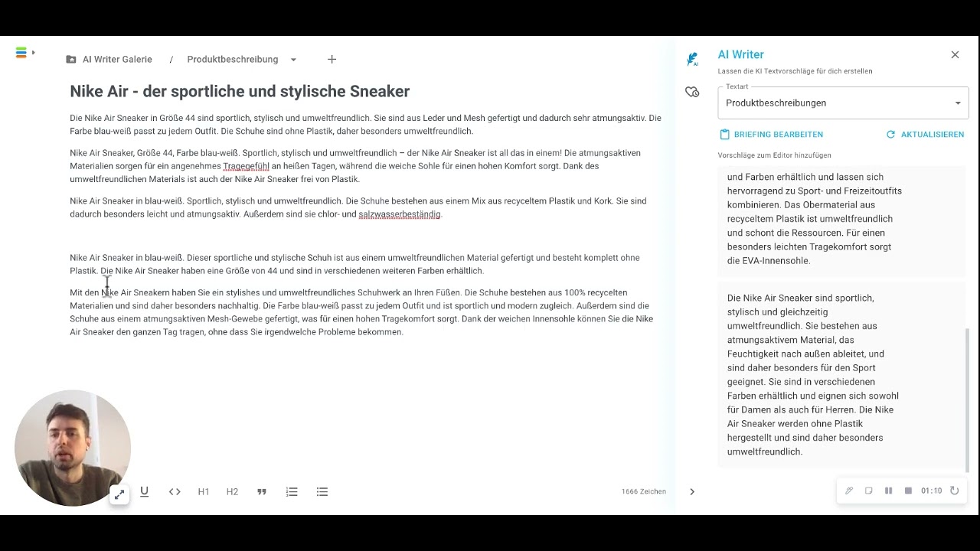
Task: Toggle code formatting icon
Action: [x=175, y=491]
